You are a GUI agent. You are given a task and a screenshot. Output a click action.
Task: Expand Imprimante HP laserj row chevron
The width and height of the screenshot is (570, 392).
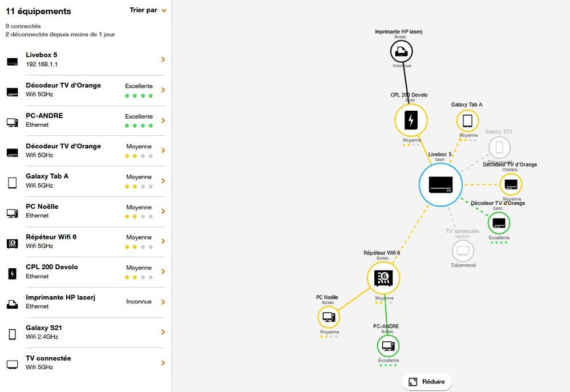pyautogui.click(x=163, y=302)
